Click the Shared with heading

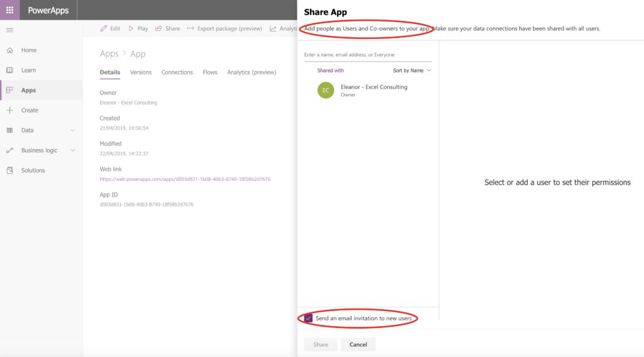click(331, 71)
